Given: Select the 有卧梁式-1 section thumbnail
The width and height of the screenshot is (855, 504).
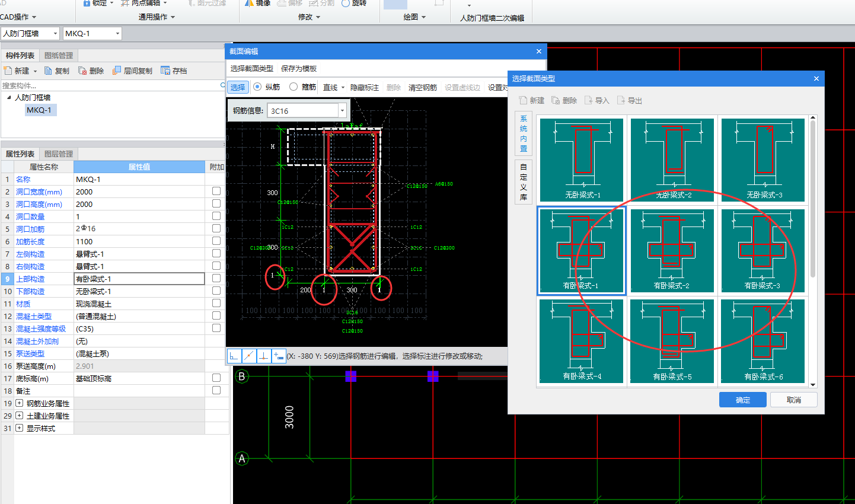Looking at the screenshot, I should point(582,250).
